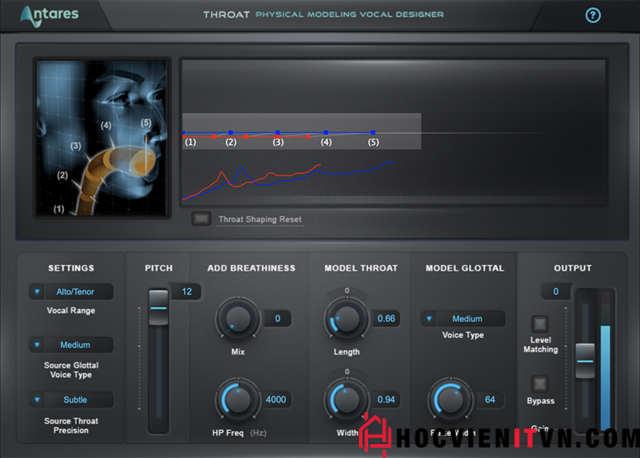Click the output level meter
The height and width of the screenshot is (458, 640).
(x=605, y=360)
